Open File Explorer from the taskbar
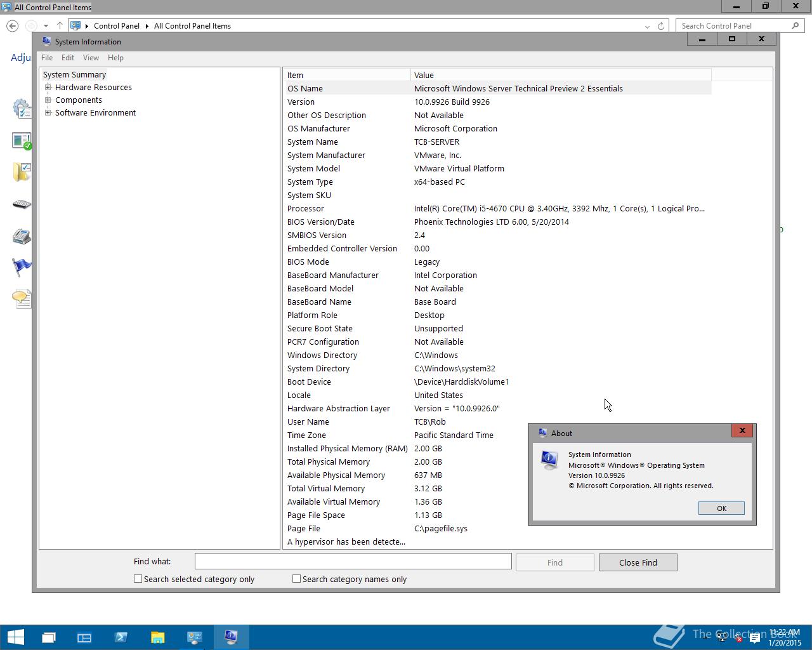 pyautogui.click(x=157, y=637)
